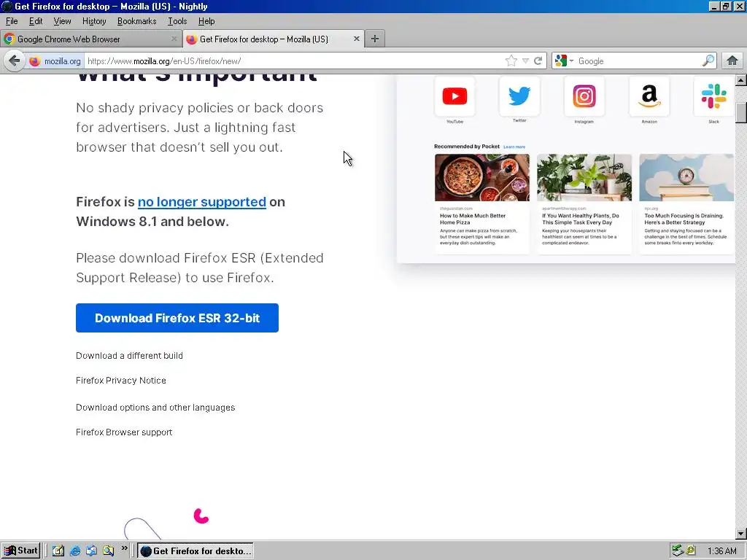Click the search quick launch icon
This screenshot has height=560, width=747.
(108, 551)
